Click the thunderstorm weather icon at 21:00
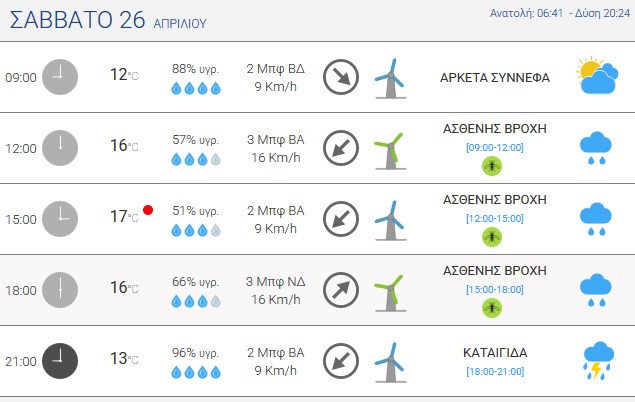Image resolution: width=635 pixels, height=402 pixels. click(x=598, y=361)
